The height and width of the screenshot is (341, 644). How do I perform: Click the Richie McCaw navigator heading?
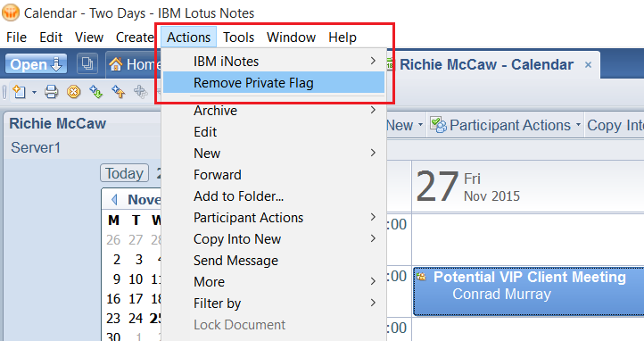point(58,123)
